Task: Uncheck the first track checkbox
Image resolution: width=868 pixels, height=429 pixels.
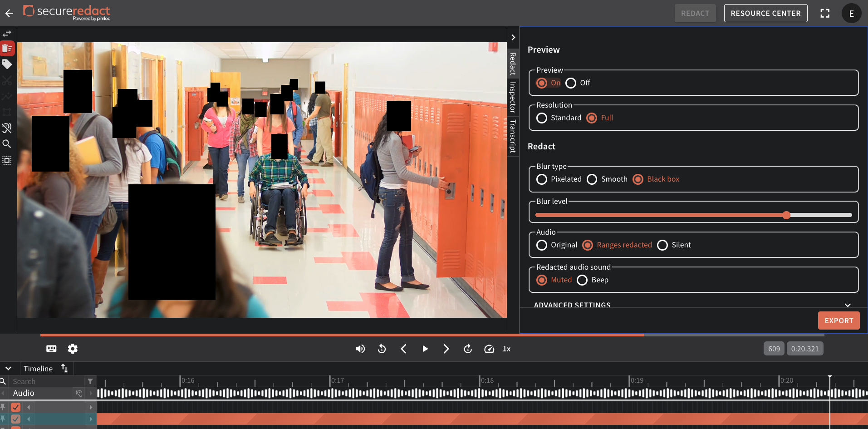Action: pos(16,407)
